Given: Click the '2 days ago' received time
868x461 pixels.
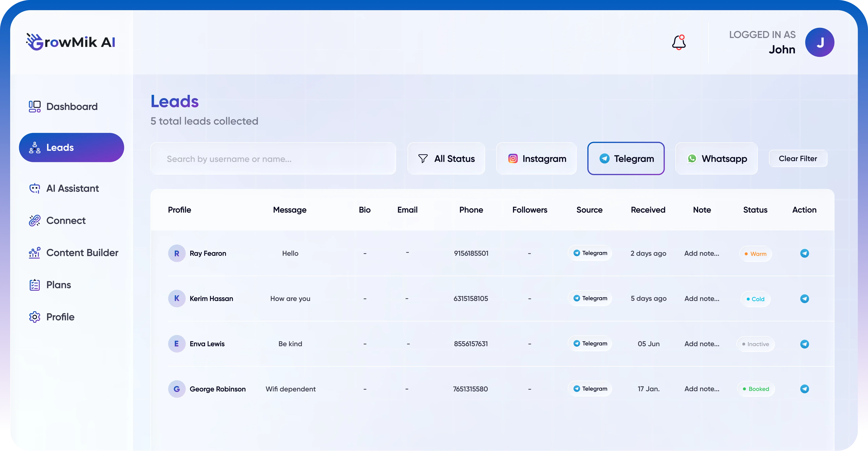Looking at the screenshot, I should (x=648, y=253).
